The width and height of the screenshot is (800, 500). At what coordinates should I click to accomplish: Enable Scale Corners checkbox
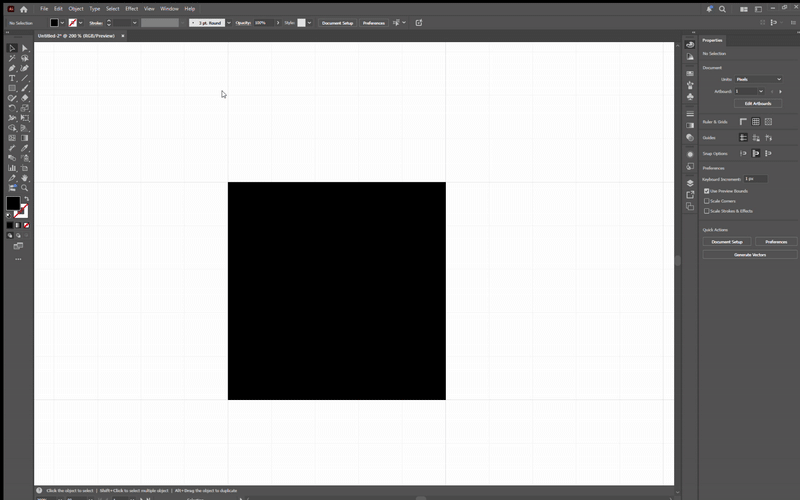pyautogui.click(x=707, y=201)
